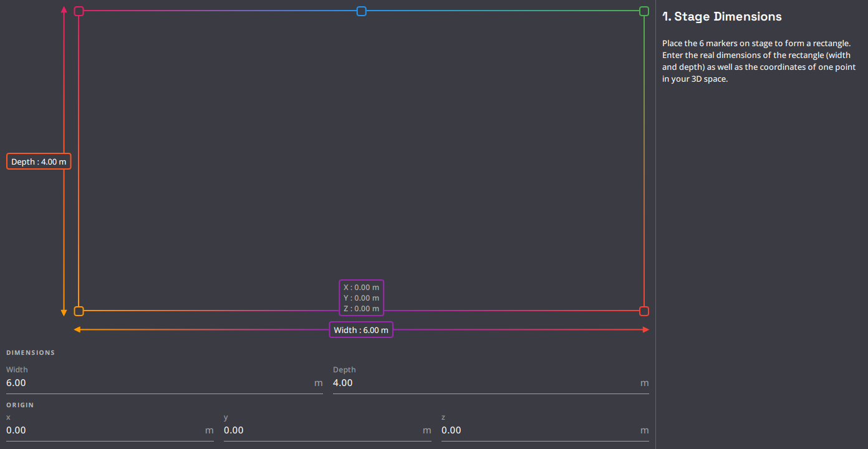The image size is (868, 449).
Task: Click the ORIGIN section label
Action: click(20, 405)
